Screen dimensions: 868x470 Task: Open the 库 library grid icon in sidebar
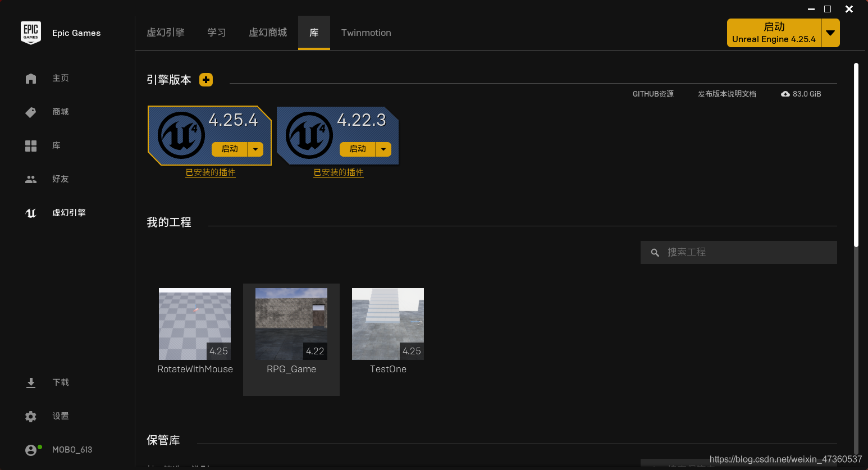pyautogui.click(x=31, y=146)
